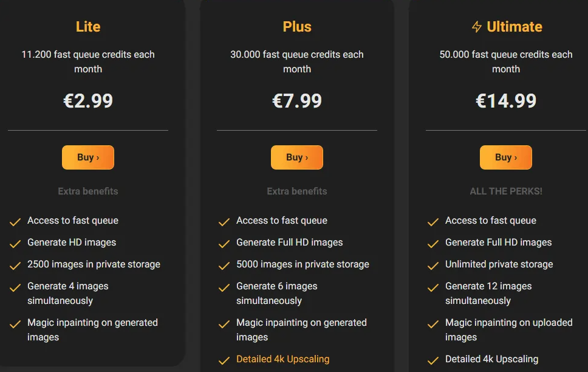Open the Detailed 4k Upscaling highlighted link
The height and width of the screenshot is (372, 588).
[282, 359]
